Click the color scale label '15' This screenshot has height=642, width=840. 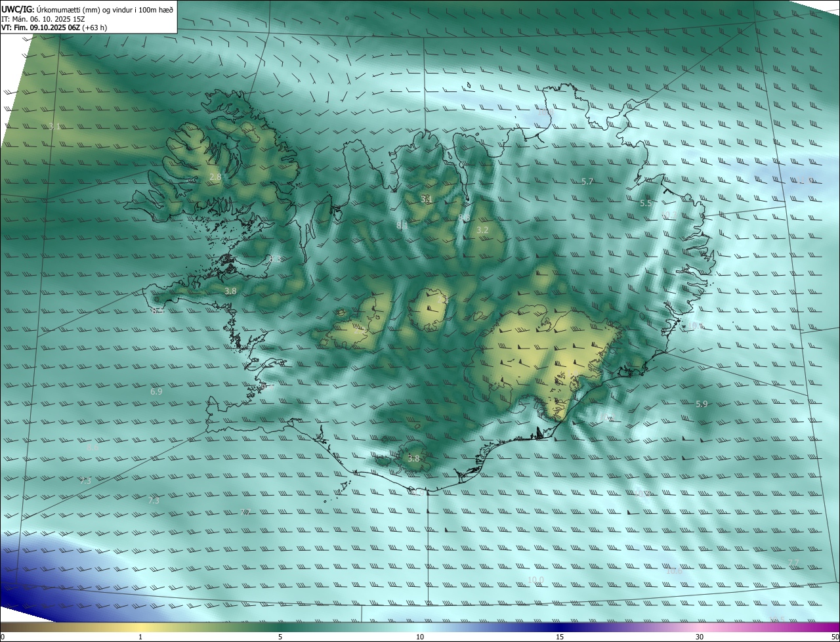point(560,637)
